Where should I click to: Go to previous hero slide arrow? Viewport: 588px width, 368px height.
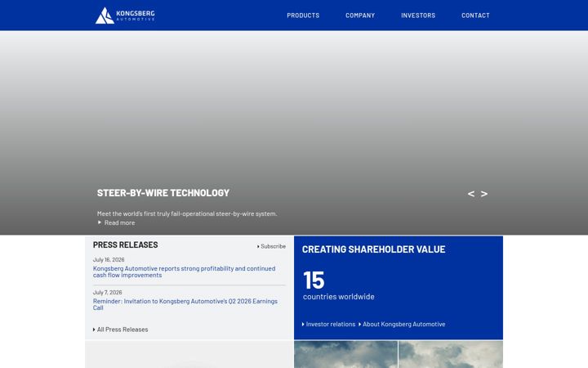471,194
